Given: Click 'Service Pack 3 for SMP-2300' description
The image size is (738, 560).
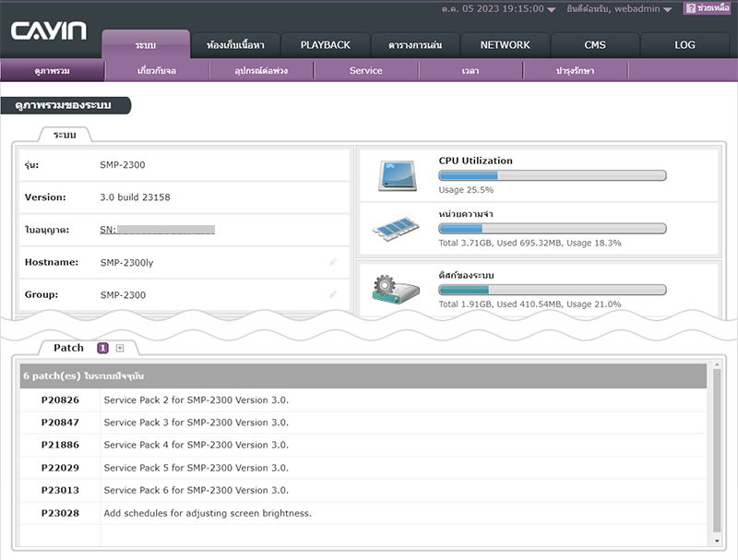Looking at the screenshot, I should coord(196,423).
